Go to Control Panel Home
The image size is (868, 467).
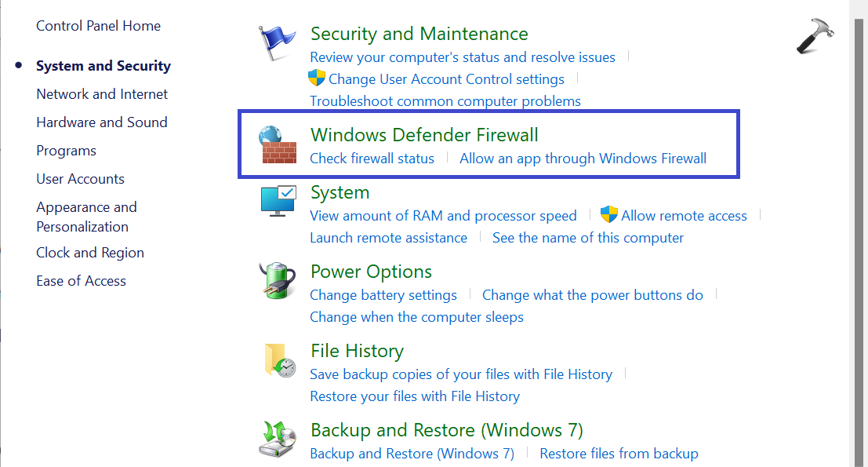point(98,26)
